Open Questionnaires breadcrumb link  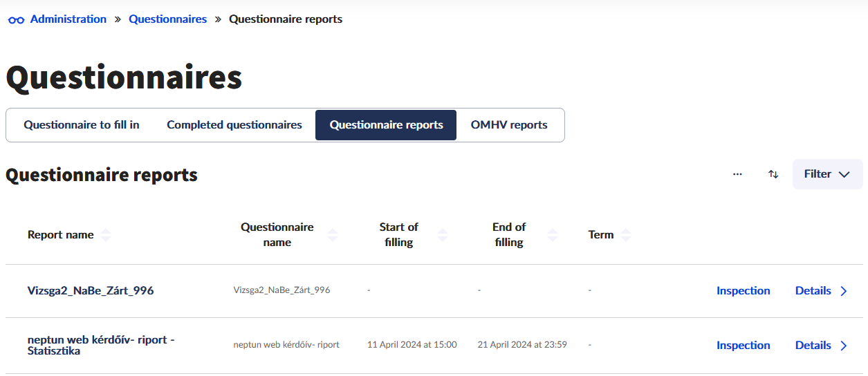click(x=167, y=19)
